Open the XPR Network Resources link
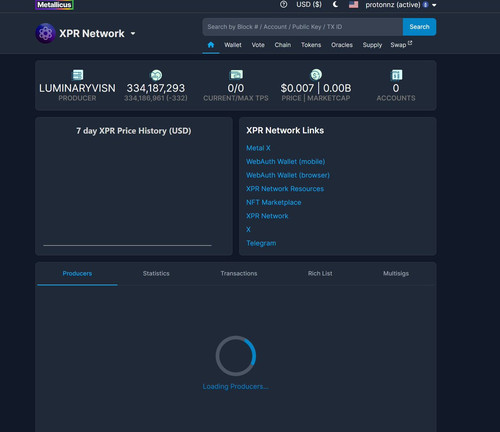The height and width of the screenshot is (432, 500). pyautogui.click(x=285, y=189)
